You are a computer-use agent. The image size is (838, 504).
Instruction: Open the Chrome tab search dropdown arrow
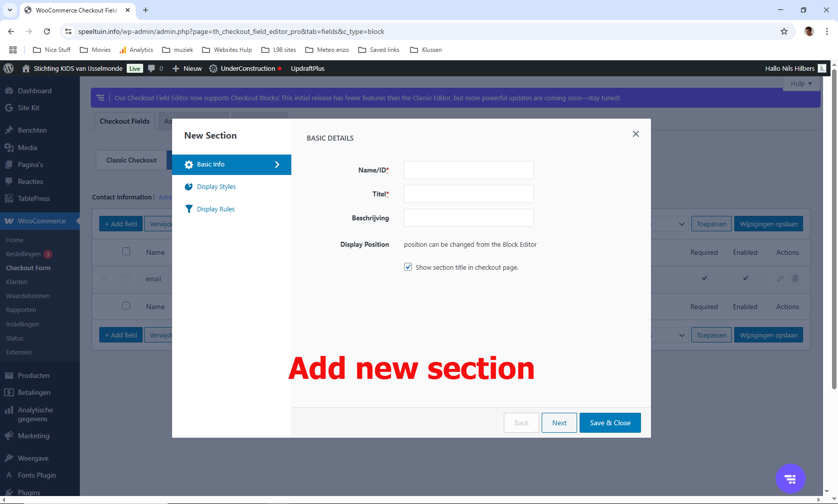coord(10,10)
